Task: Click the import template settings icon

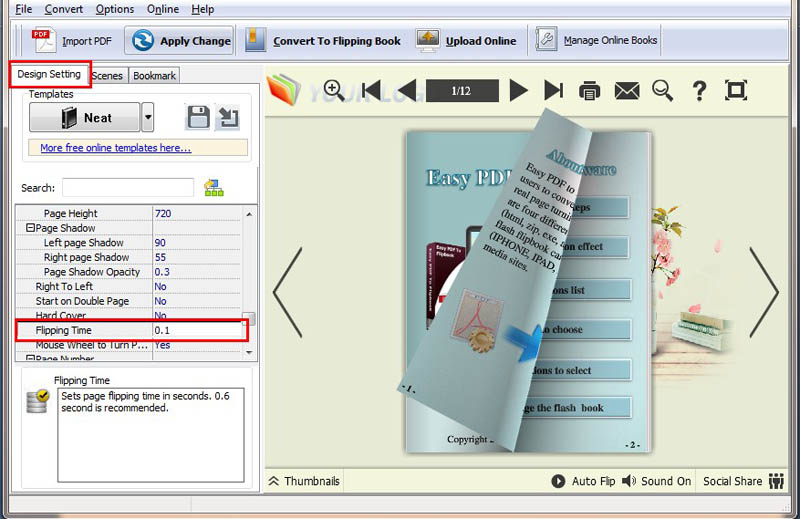Action: click(x=228, y=118)
